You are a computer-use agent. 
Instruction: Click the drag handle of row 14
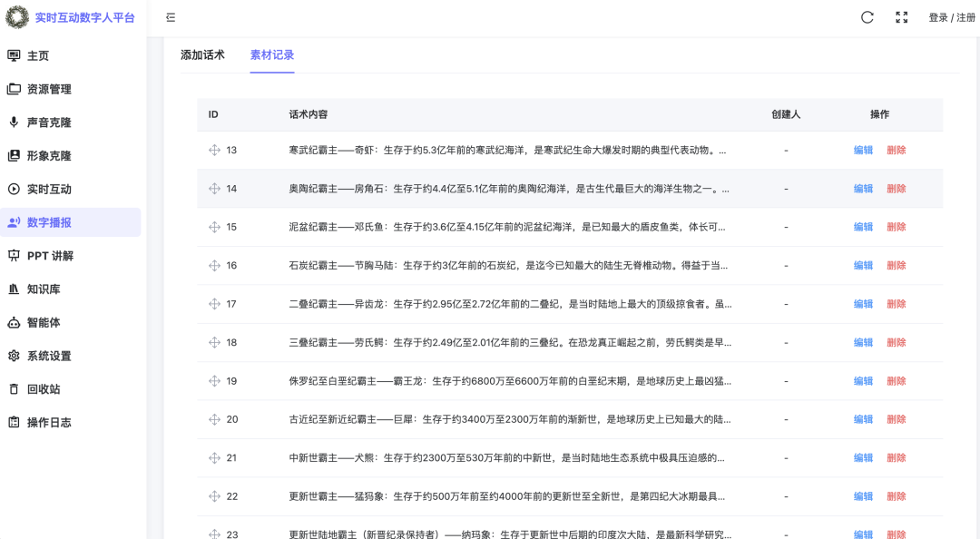point(214,188)
